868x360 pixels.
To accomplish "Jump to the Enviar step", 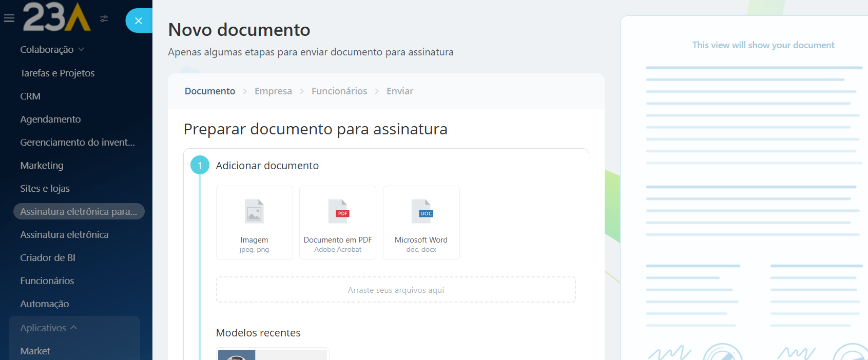I will [x=399, y=91].
